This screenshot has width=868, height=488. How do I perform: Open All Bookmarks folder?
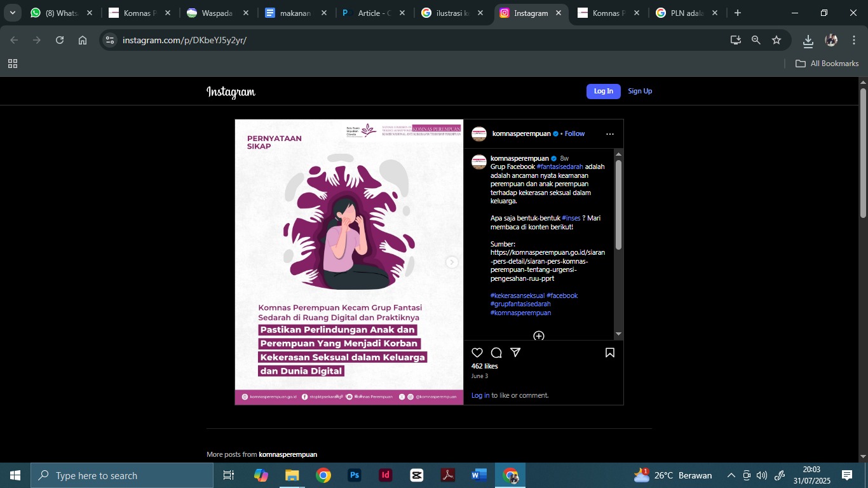pyautogui.click(x=827, y=64)
